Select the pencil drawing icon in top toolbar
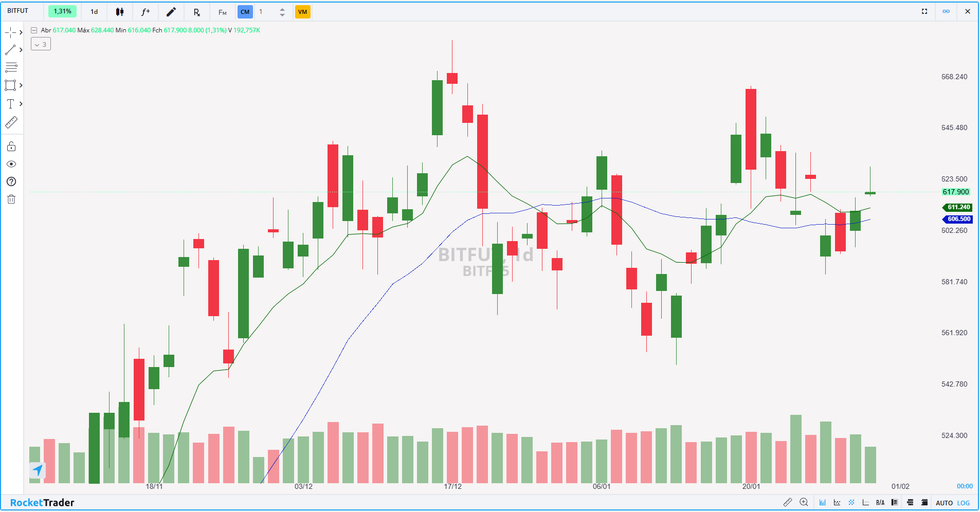980x512 pixels. pos(171,12)
